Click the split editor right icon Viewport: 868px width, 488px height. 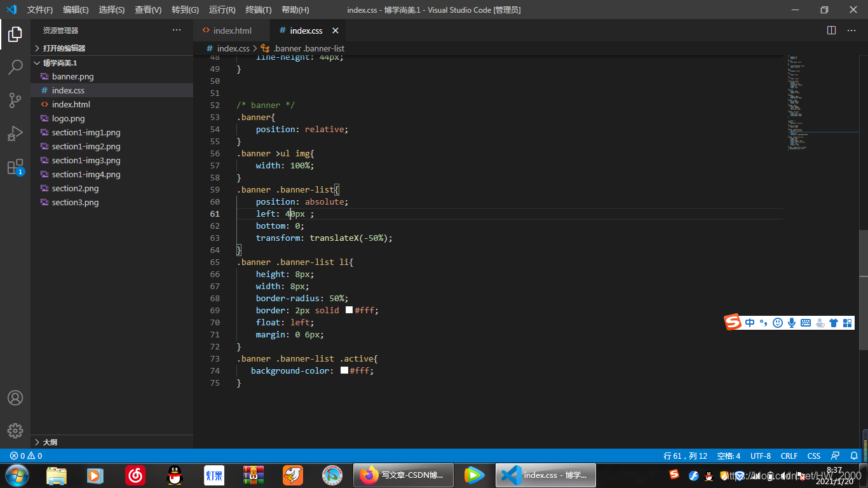831,30
